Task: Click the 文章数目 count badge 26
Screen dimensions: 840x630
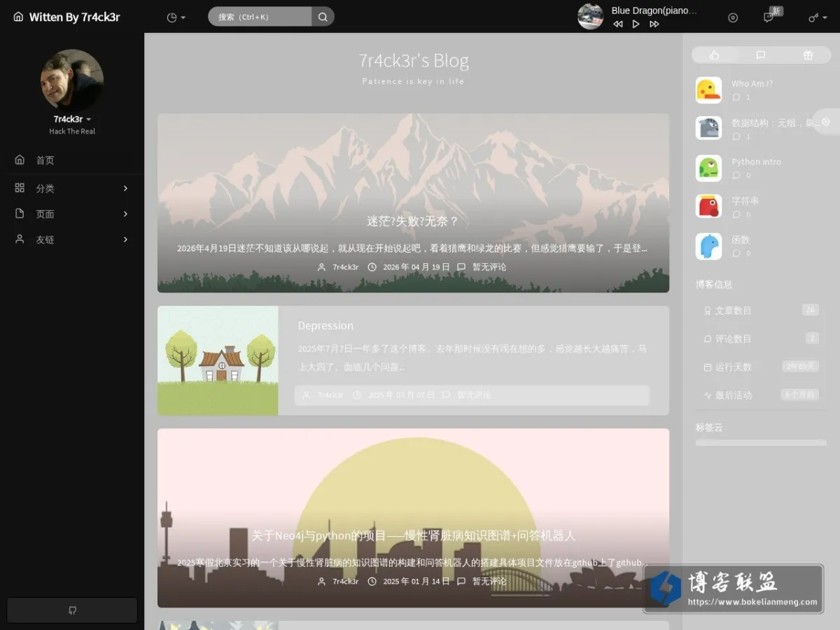Action: pyautogui.click(x=811, y=310)
